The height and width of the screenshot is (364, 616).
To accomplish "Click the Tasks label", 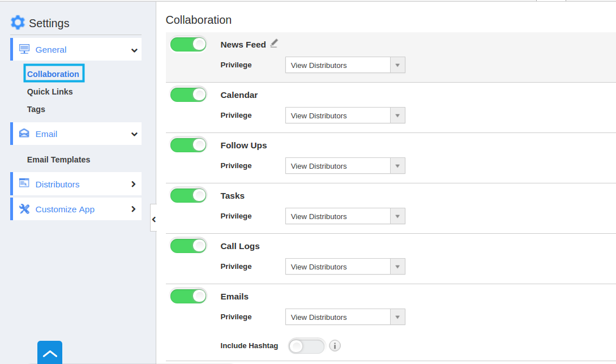I will tap(232, 195).
